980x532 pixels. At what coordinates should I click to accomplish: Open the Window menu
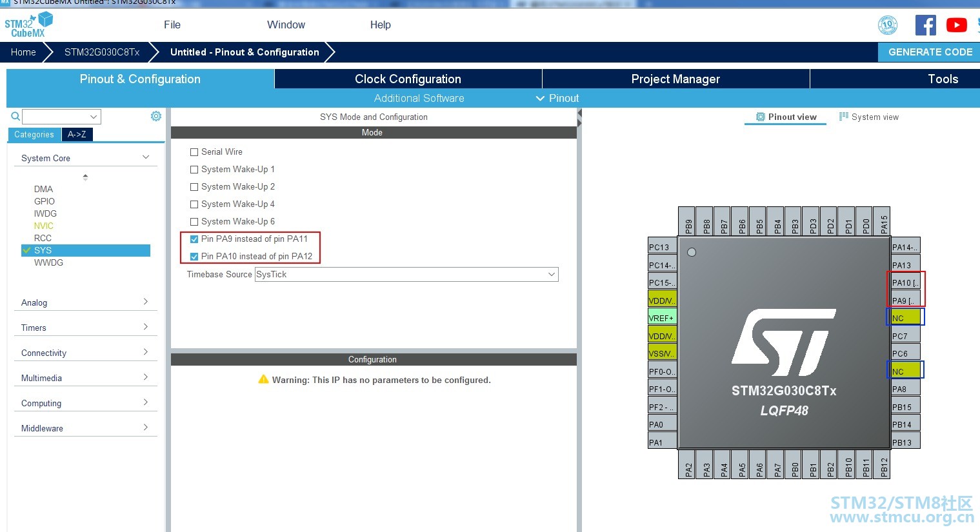coord(286,25)
